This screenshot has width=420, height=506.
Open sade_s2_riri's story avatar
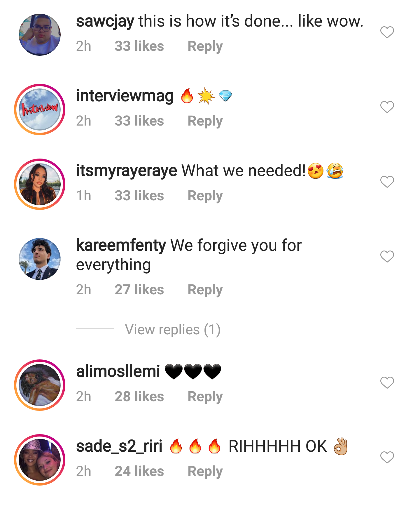[x=40, y=460]
